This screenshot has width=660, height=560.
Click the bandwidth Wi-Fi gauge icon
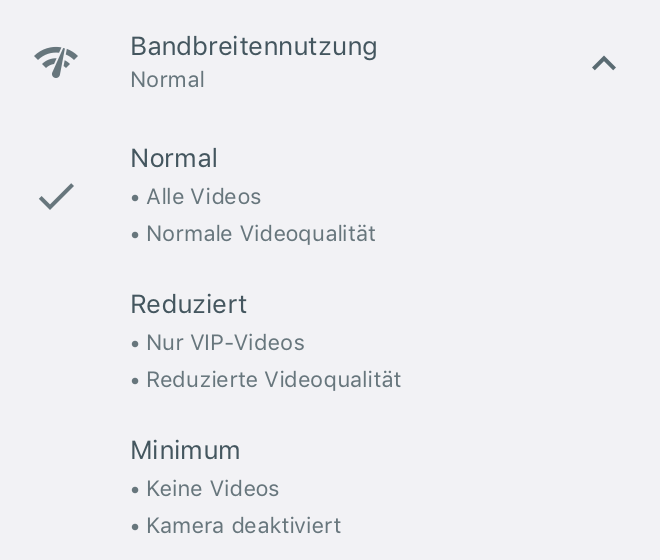point(56,62)
